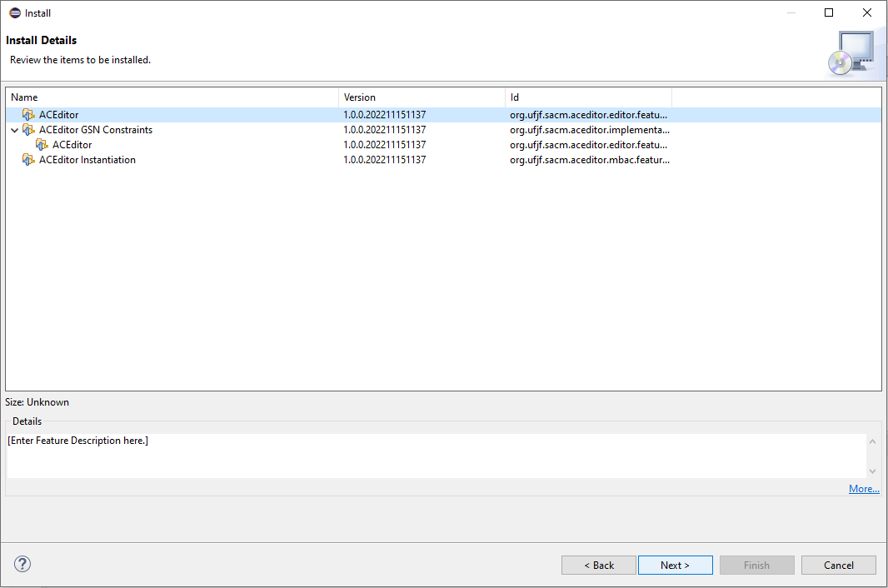This screenshot has width=888, height=588.
Task: Click the org.ufjf.sacm.aceditor.implementa... id cell
Action: click(x=590, y=130)
